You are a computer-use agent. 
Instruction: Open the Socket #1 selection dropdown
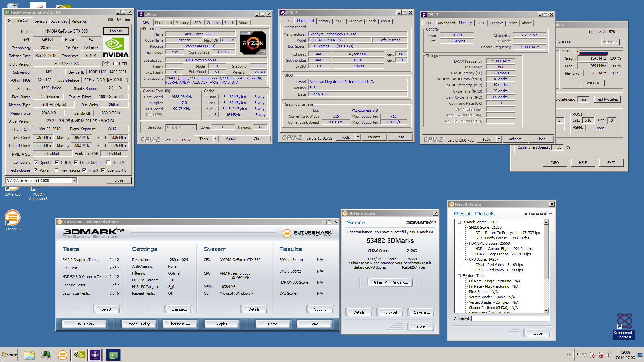[x=194, y=127]
